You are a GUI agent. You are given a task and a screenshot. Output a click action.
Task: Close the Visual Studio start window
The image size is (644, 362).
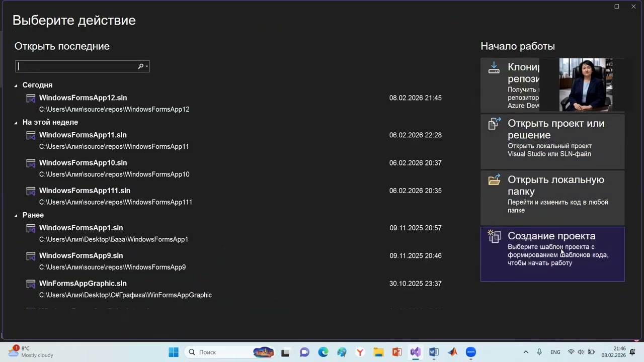tap(633, 7)
